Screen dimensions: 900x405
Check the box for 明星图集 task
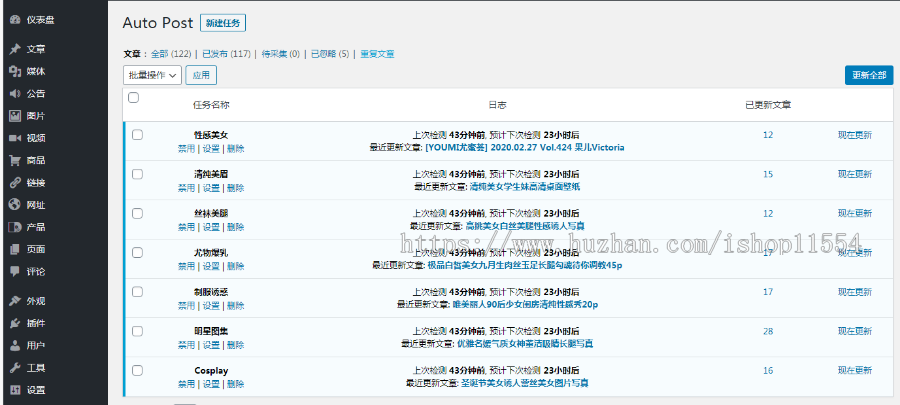click(137, 331)
